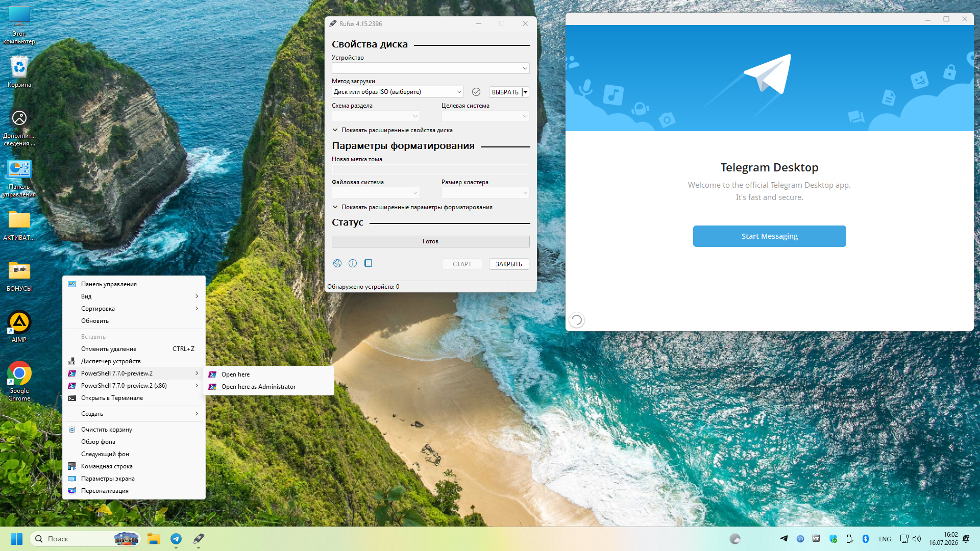Screen dimensions: 980x551
Task: Click the ЗАКРЫТЬ button in Rufus
Action: click(509, 264)
